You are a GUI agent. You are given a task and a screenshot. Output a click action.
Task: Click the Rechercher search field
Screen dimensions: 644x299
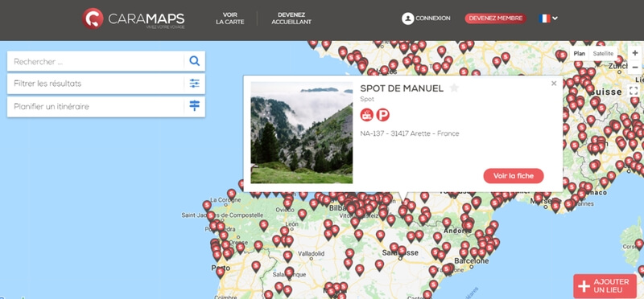coord(95,61)
